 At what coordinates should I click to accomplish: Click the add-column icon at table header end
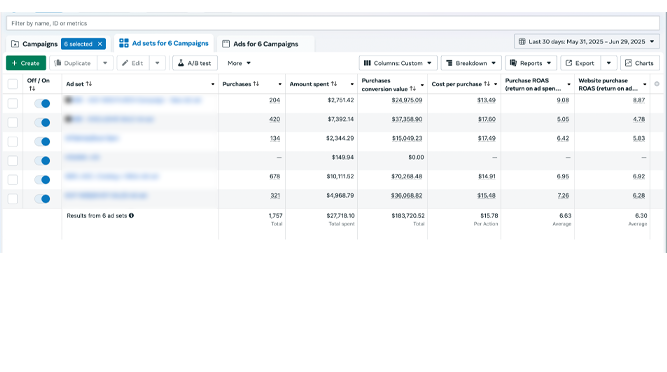pyautogui.click(x=657, y=84)
